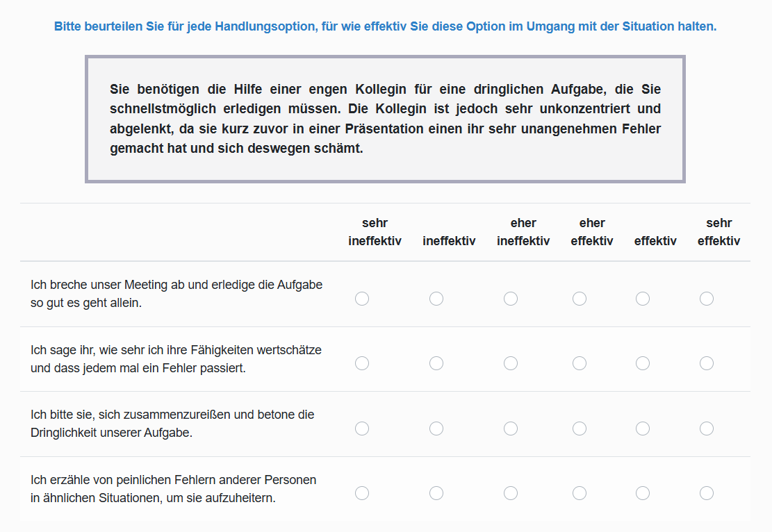Rate 'sich zusammenzureißen' option as ineffektiv

point(436,428)
